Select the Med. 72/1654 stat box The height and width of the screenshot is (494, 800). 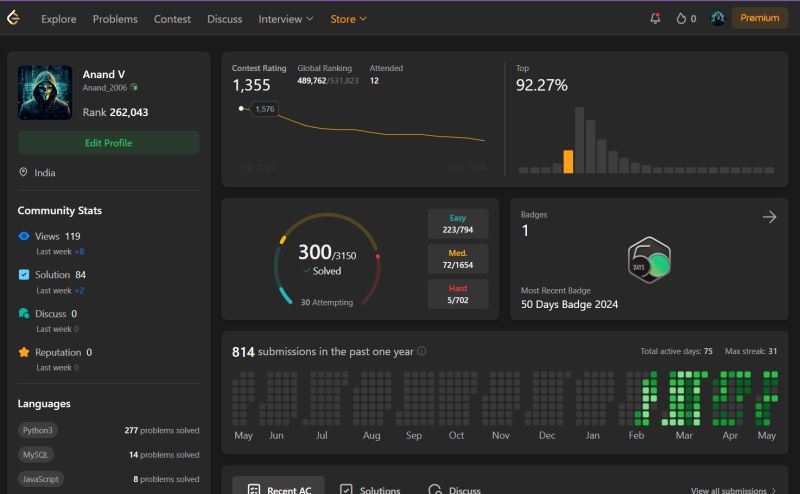point(458,259)
